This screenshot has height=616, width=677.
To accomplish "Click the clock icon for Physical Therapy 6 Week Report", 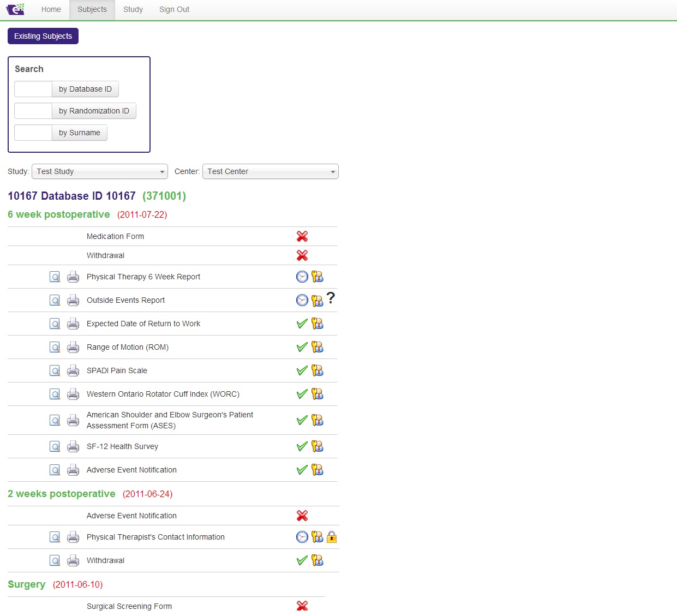I will (x=302, y=277).
